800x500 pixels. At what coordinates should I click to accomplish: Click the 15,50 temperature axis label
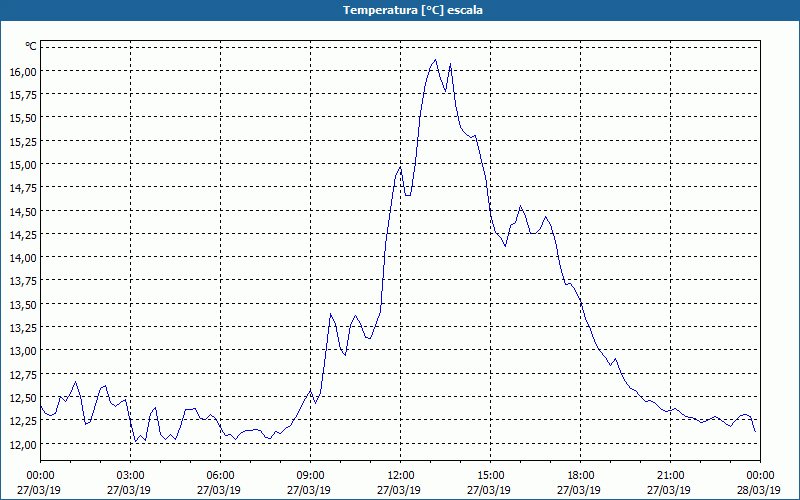[x=23, y=118]
